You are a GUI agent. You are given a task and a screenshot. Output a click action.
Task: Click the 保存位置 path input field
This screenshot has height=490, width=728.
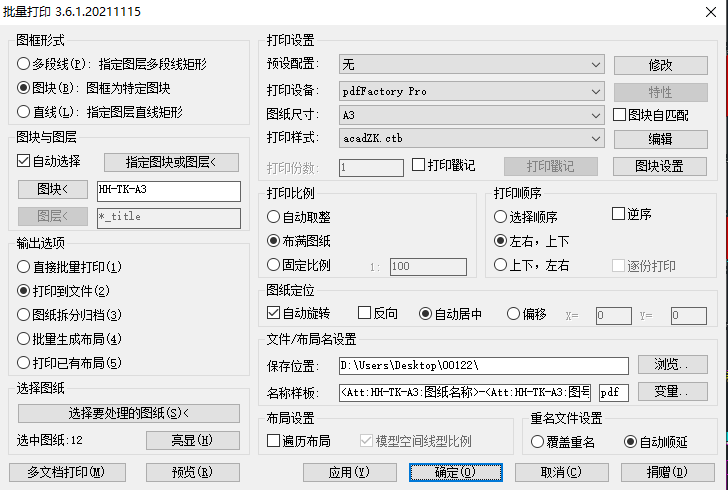pyautogui.click(x=482, y=365)
